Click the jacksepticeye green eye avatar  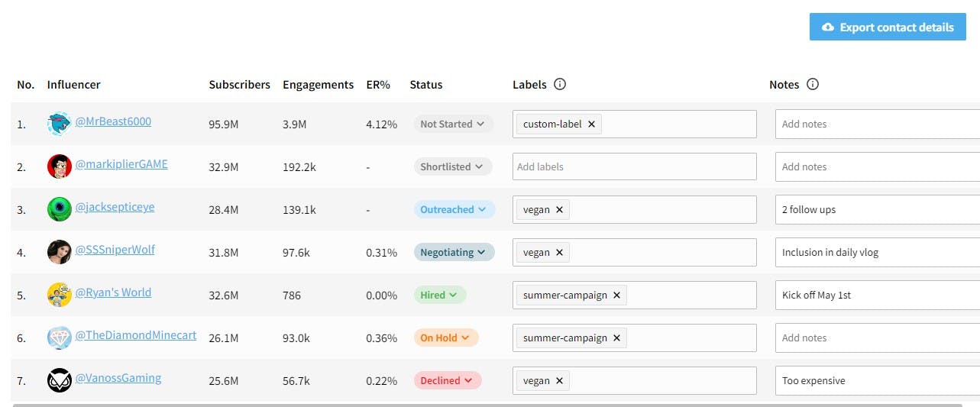pos(59,209)
